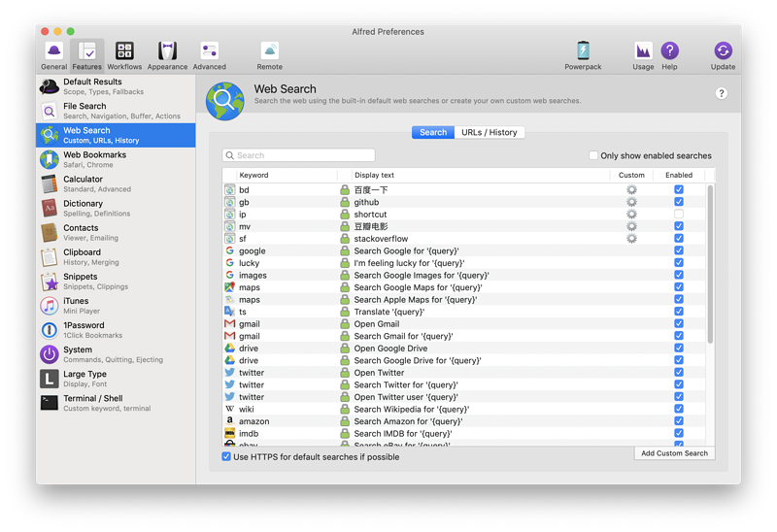
Task: Open the Appearance toolbar icon
Action: [167, 55]
